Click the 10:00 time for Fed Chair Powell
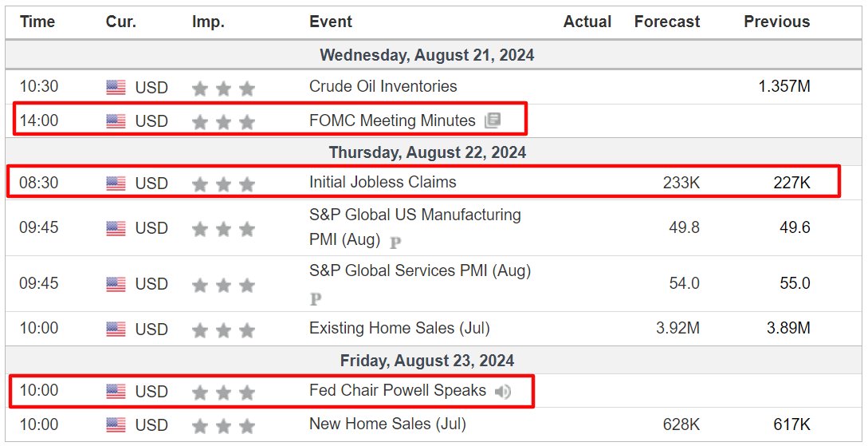Viewport: 868px width, 446px height. click(x=39, y=390)
